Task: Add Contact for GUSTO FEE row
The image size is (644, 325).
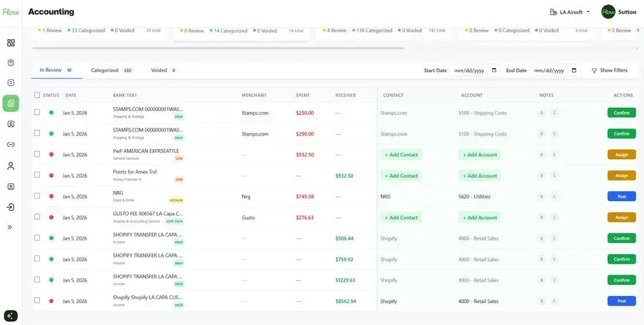Action: click(x=401, y=217)
